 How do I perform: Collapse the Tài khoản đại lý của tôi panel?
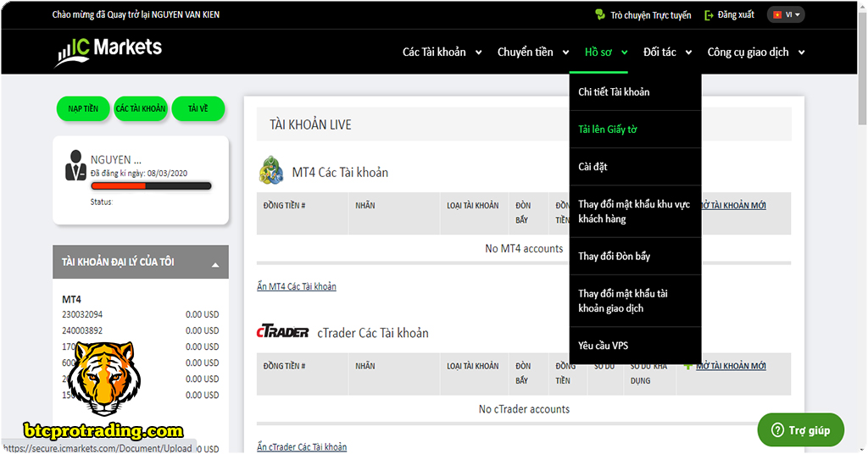click(x=214, y=265)
